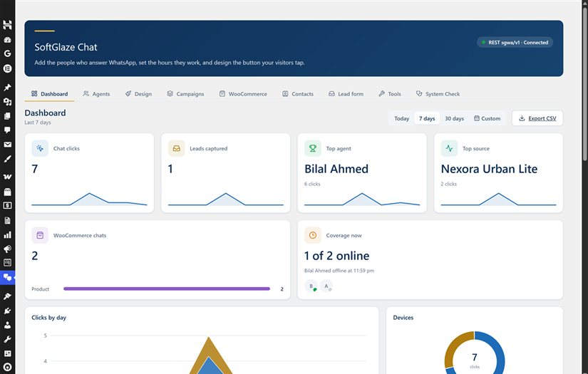588x374 pixels.
Task: Click agent avatar A with grey status
Action: [x=326, y=286]
